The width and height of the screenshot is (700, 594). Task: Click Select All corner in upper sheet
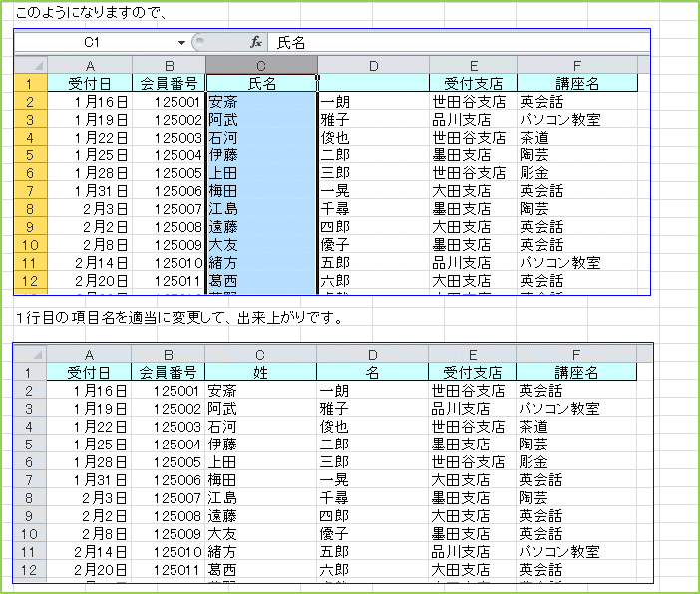31,65
